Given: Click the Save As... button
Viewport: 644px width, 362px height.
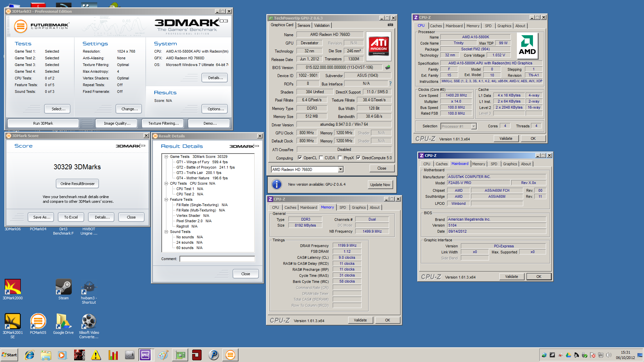Looking at the screenshot, I should click(42, 217).
